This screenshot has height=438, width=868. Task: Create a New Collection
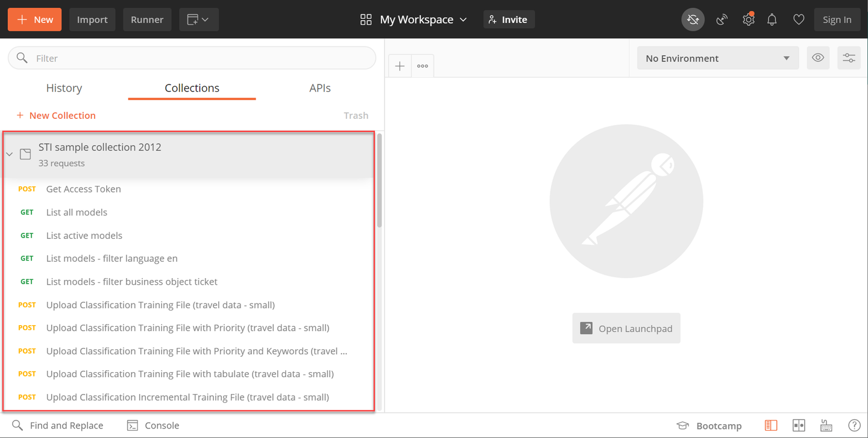point(56,115)
